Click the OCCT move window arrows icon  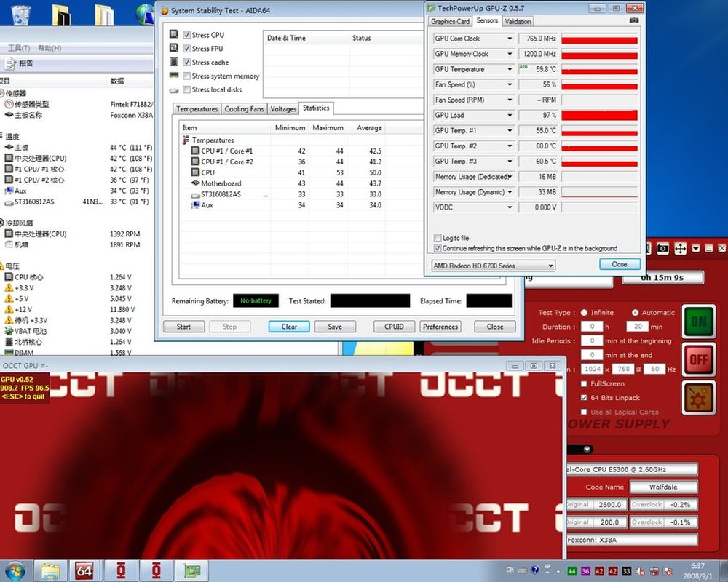[680, 248]
